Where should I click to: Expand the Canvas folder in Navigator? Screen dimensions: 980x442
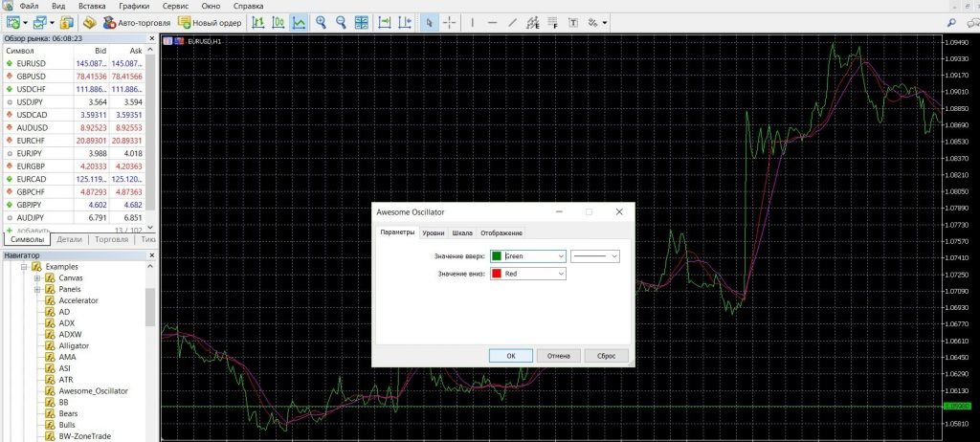pyautogui.click(x=37, y=278)
